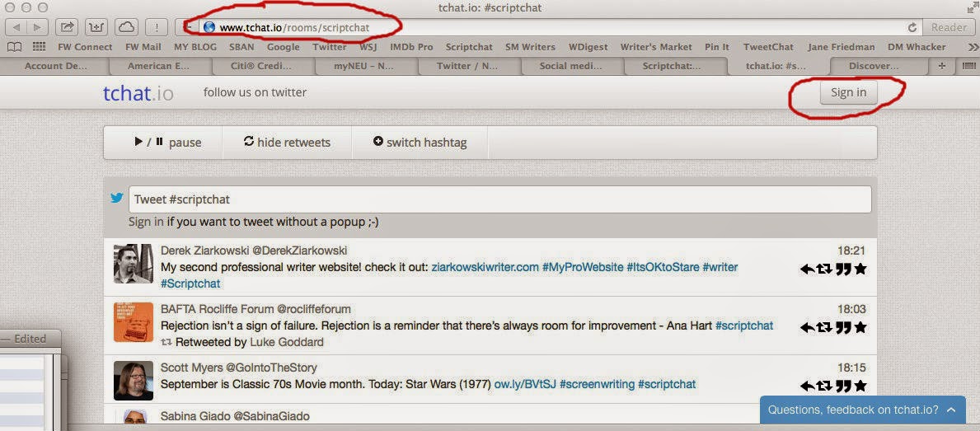The height and width of the screenshot is (431, 980).
Task: Open bookmarks book icon
Action: [14, 47]
